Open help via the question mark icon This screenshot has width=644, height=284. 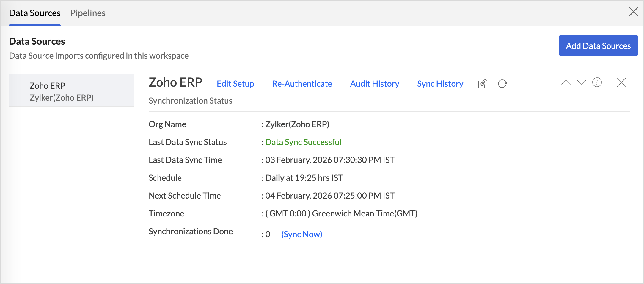pos(597,82)
